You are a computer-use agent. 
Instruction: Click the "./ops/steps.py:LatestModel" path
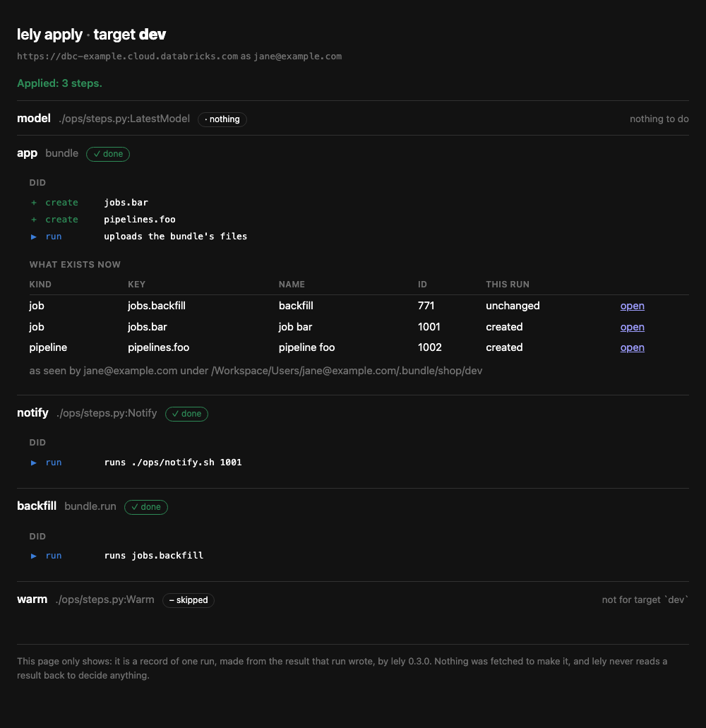[124, 119]
